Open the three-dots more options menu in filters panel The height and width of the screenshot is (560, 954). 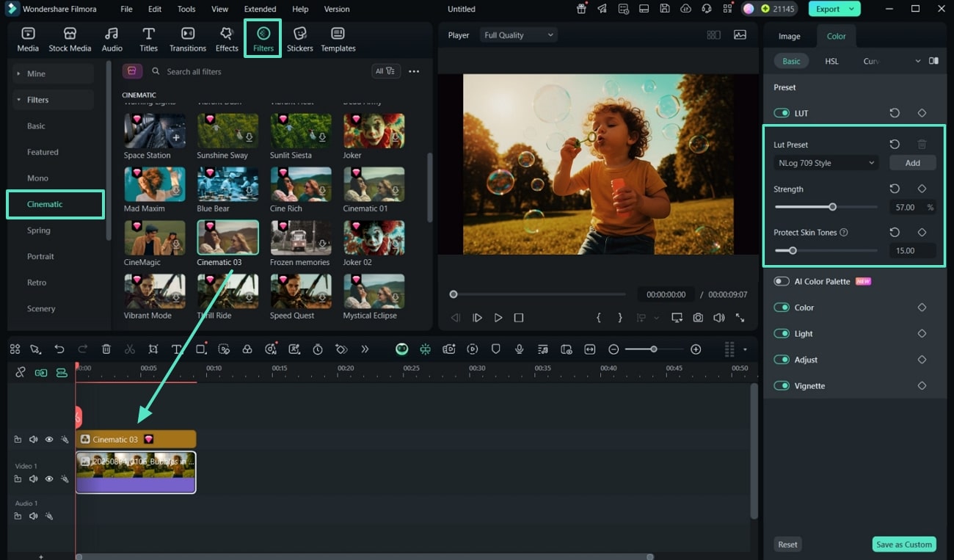coord(414,71)
